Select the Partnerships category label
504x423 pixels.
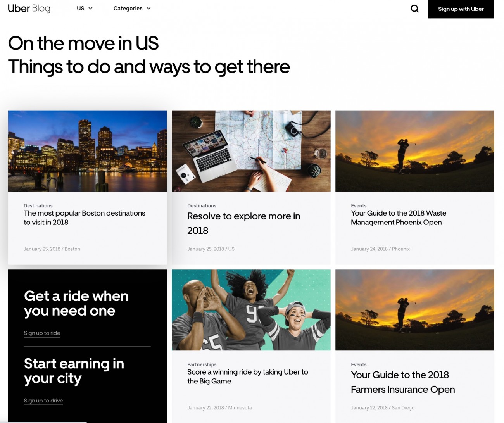(202, 365)
